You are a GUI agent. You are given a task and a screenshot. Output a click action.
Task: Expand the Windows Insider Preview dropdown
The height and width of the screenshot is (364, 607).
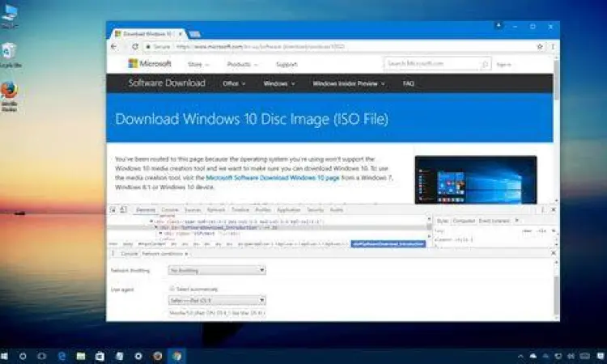[x=349, y=83]
